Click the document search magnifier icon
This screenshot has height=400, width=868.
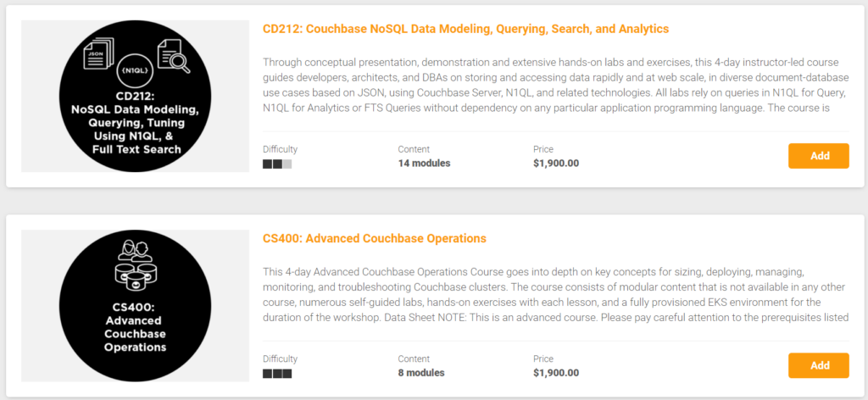tap(173, 57)
